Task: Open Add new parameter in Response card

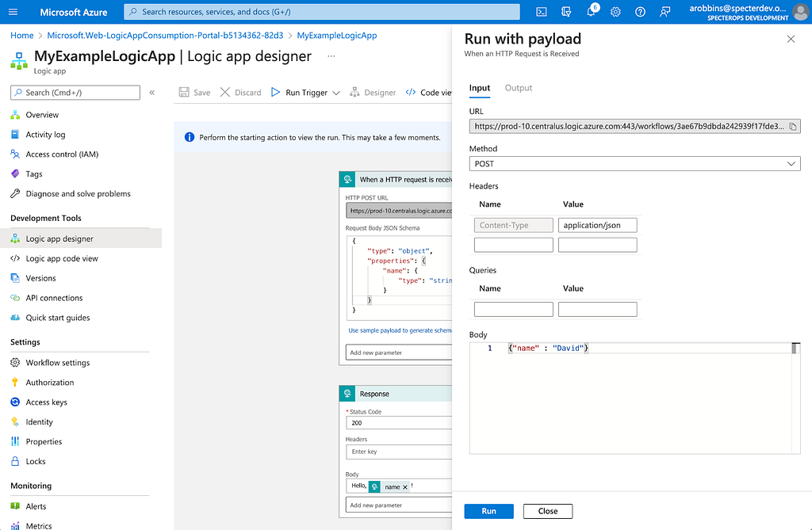Action: [399, 505]
